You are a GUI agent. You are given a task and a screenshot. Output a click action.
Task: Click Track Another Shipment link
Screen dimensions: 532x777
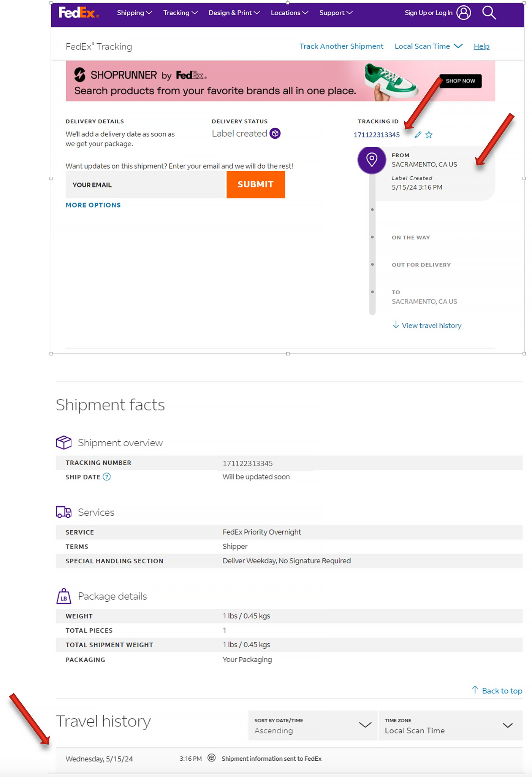pos(341,46)
